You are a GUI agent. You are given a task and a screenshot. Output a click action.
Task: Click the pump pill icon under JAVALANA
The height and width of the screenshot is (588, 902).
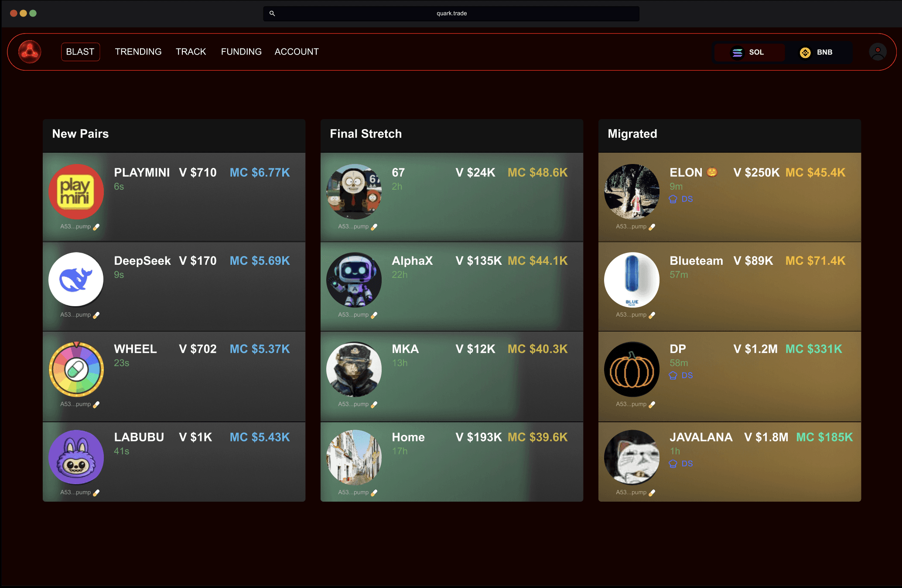[x=652, y=492]
